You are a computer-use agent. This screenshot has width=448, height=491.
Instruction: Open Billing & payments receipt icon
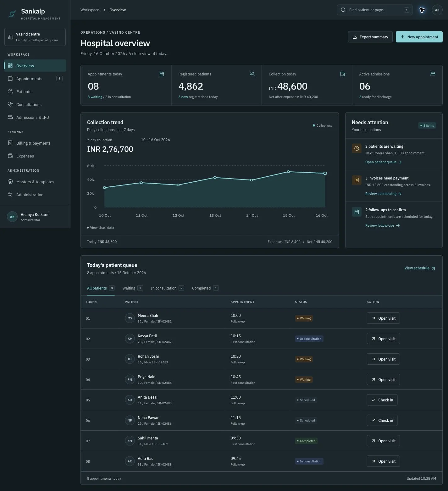tap(10, 143)
